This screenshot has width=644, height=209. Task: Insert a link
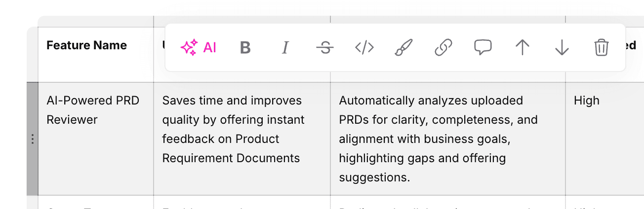tap(443, 48)
